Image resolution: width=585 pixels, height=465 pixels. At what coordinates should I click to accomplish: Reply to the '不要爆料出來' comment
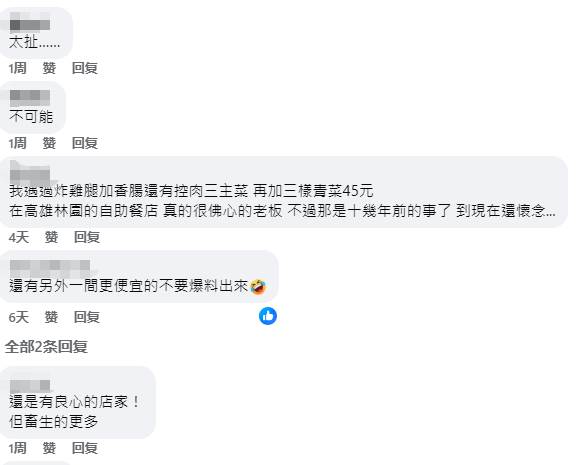[87, 317]
